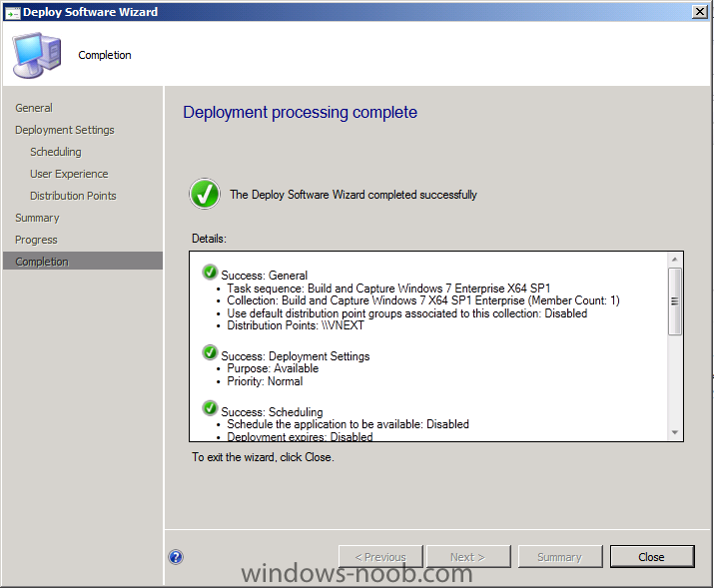
Task: Click the Success: General heading text
Action: pyautogui.click(x=264, y=276)
